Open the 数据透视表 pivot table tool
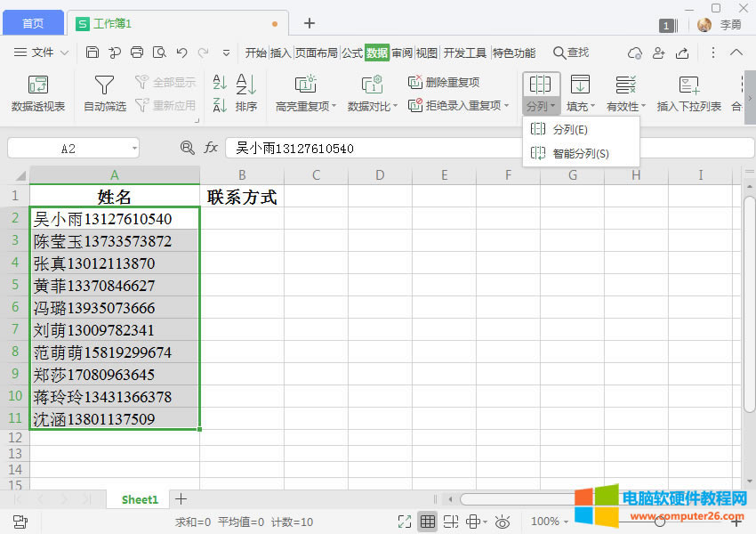This screenshot has height=534, width=756. coord(38,94)
